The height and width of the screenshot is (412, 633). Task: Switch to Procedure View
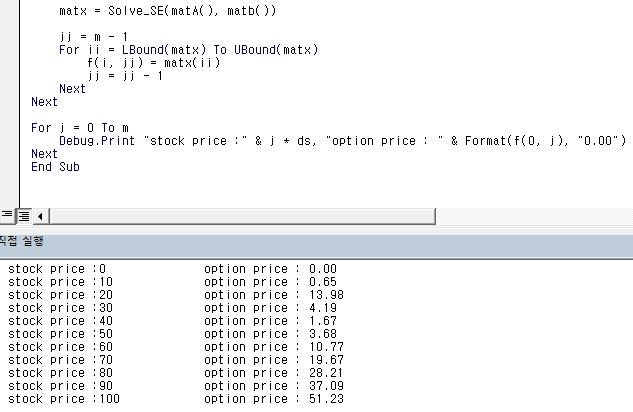[7, 215]
